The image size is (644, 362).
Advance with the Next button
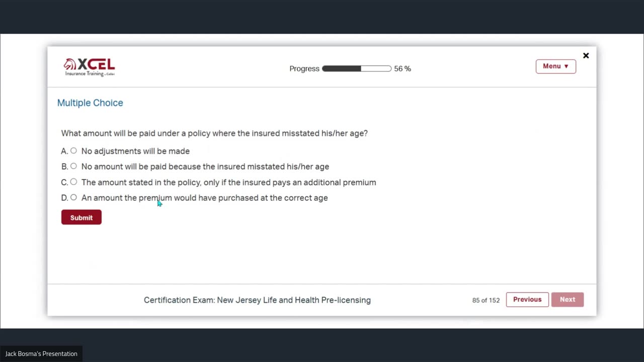click(567, 300)
